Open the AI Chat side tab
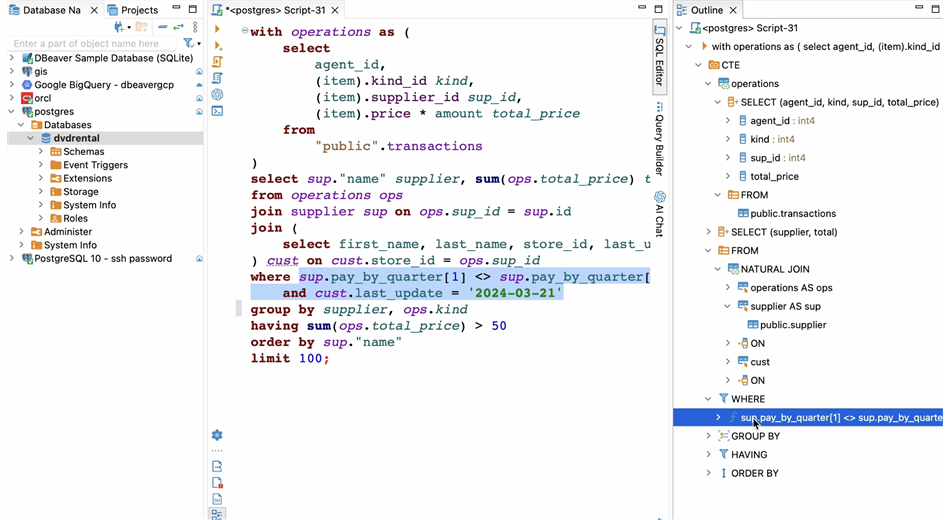Viewport: 950px width, 520px height. [x=660, y=214]
